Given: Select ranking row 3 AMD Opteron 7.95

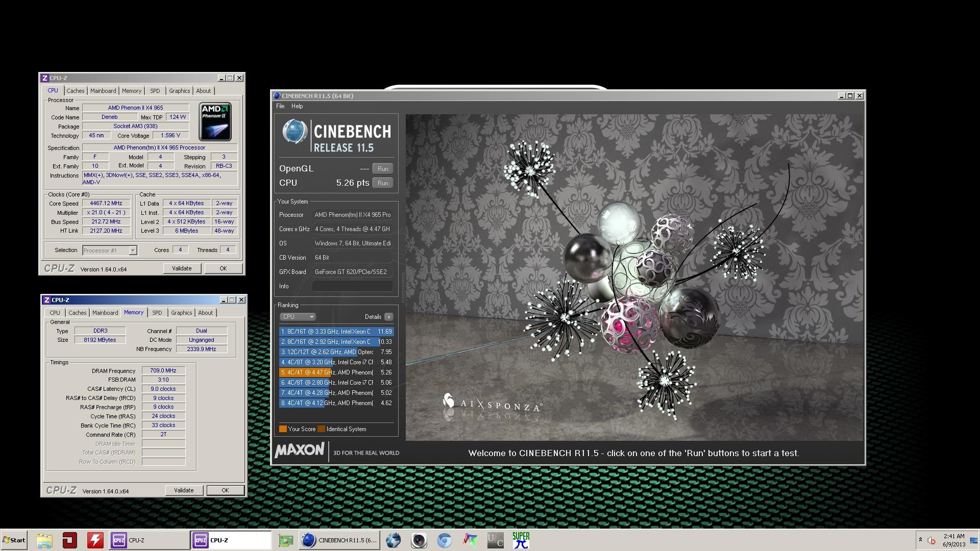Looking at the screenshot, I should tap(336, 352).
